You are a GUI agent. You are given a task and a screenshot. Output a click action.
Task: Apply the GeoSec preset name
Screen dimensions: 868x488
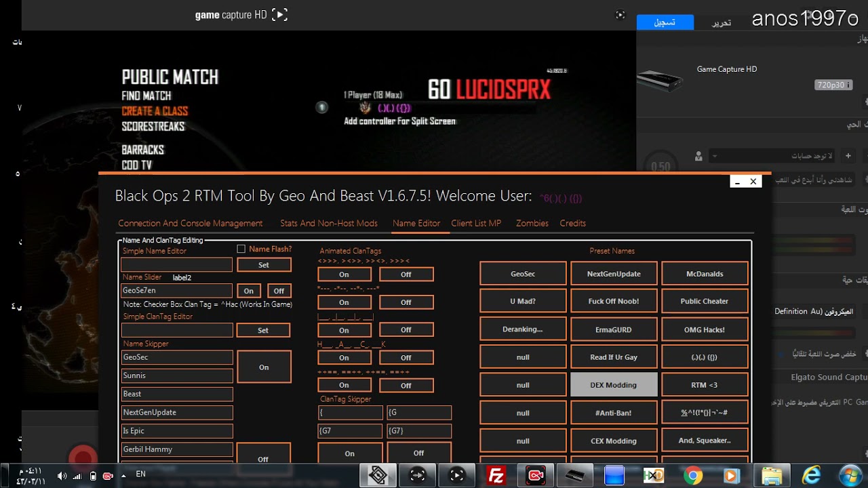click(x=523, y=274)
